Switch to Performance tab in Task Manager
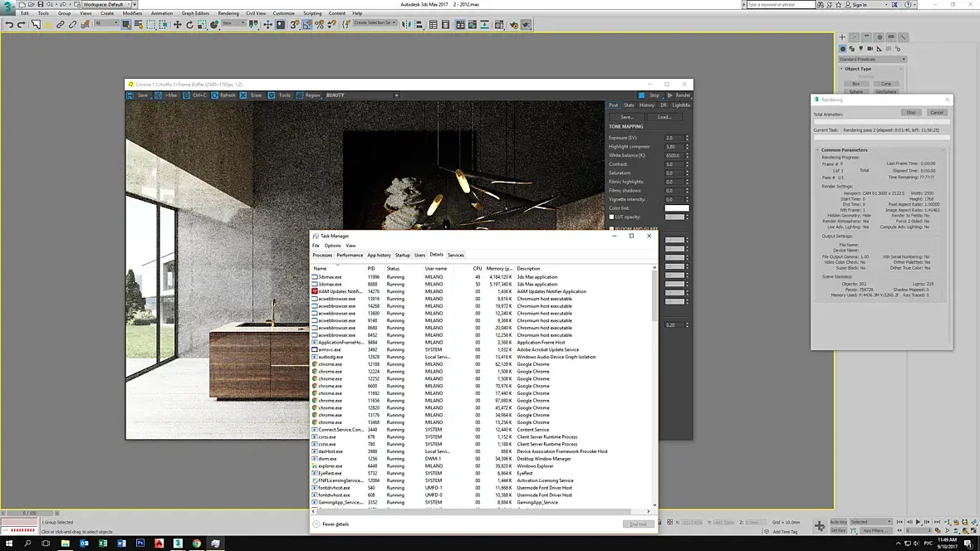980x551 pixels. (x=350, y=256)
